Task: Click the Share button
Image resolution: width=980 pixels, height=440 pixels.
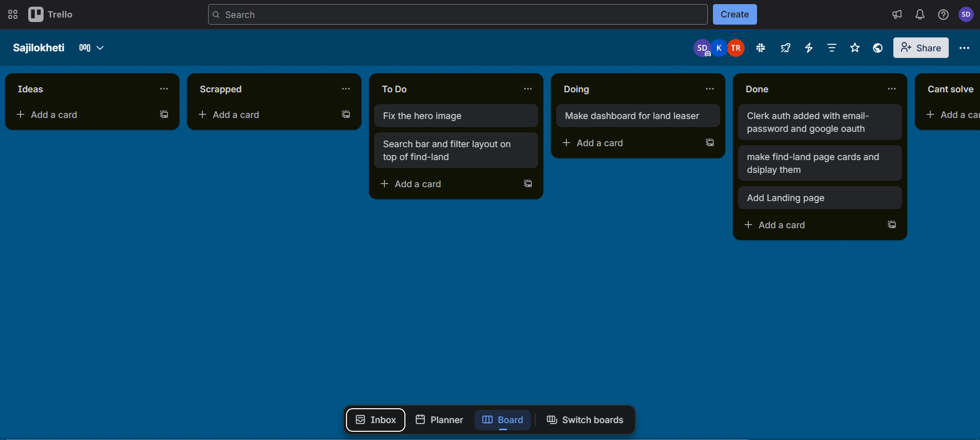Action: pos(921,48)
